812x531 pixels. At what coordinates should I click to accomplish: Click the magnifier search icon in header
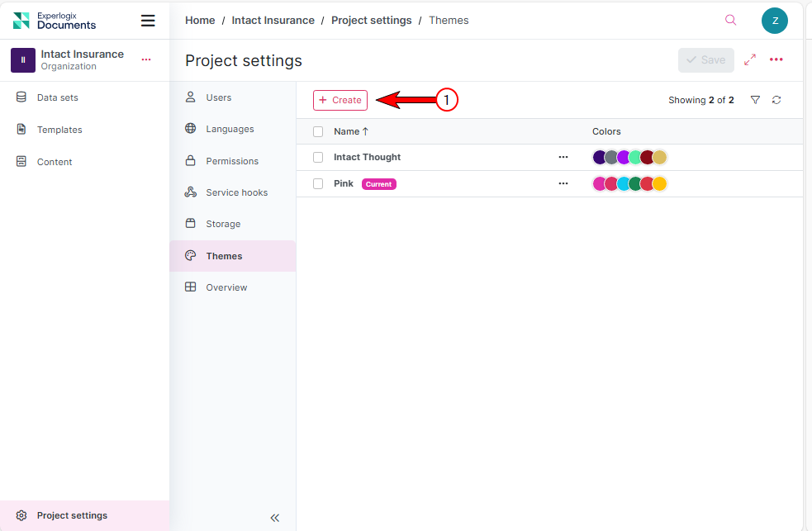(x=730, y=21)
